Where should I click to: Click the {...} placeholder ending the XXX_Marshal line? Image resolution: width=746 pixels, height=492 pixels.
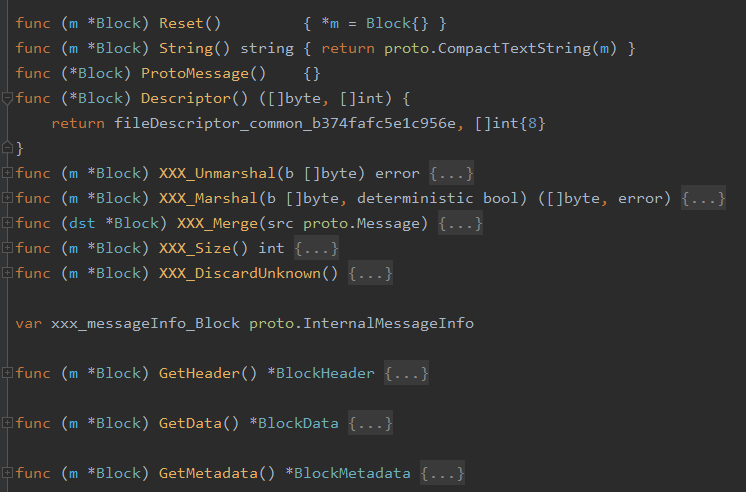(703, 198)
